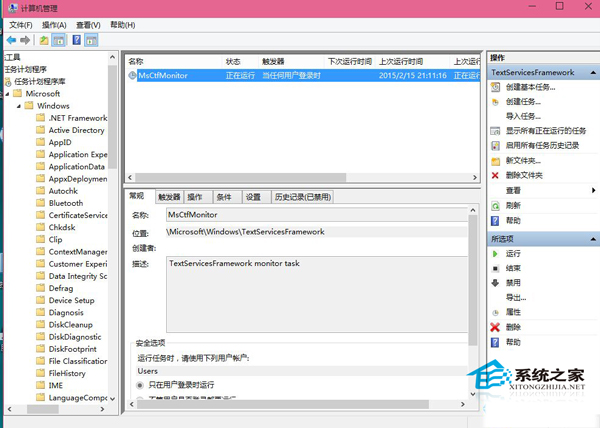Click the down-arrow 禁用 icon
Viewport: 600px width, 428px height.
pyautogui.click(x=495, y=283)
